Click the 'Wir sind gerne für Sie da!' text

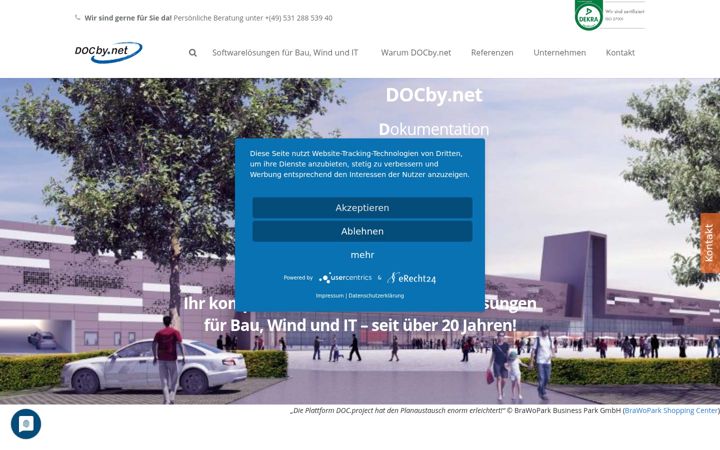pos(128,18)
